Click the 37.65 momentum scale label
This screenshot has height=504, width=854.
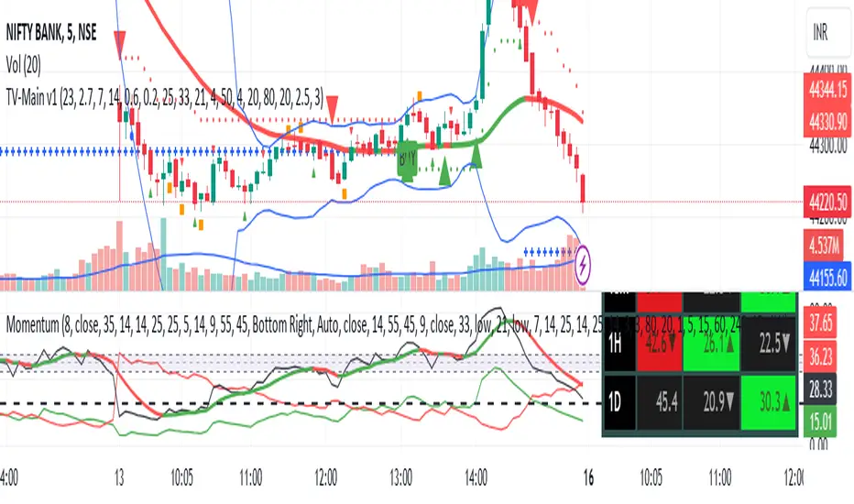pyautogui.click(x=820, y=323)
